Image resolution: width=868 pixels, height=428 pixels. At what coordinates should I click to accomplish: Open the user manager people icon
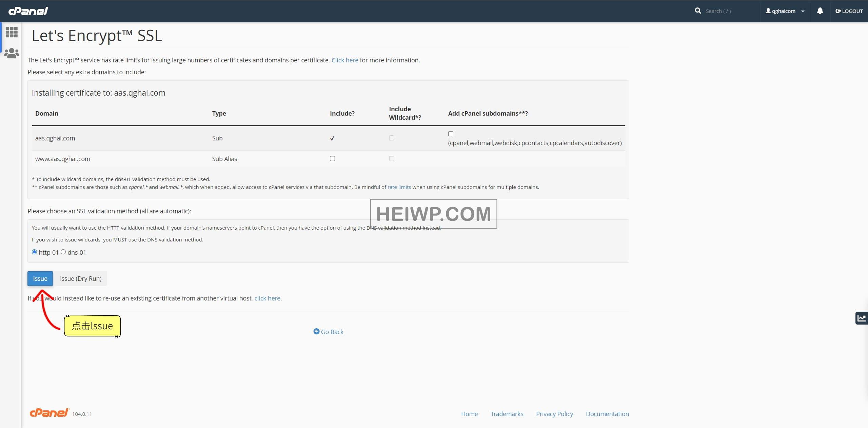12,53
